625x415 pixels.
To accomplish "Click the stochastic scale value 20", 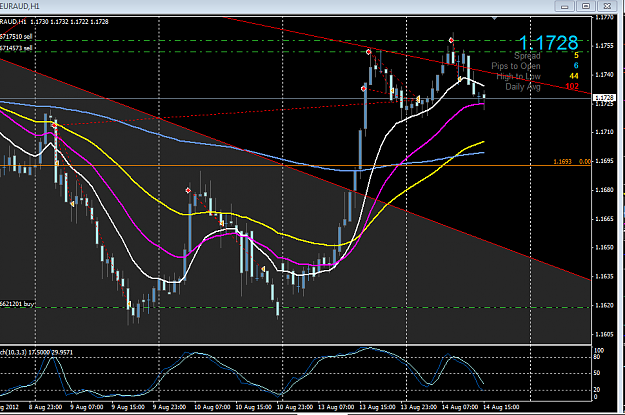I will click(597, 389).
